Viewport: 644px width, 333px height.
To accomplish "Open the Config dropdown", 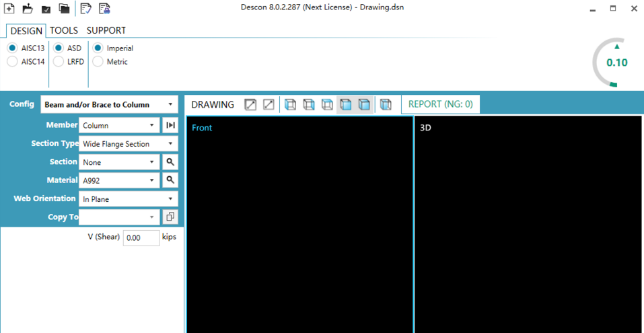I will (x=109, y=104).
